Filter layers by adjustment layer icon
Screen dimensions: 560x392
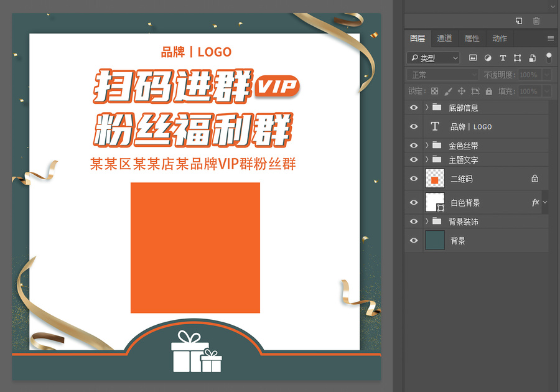coord(488,58)
